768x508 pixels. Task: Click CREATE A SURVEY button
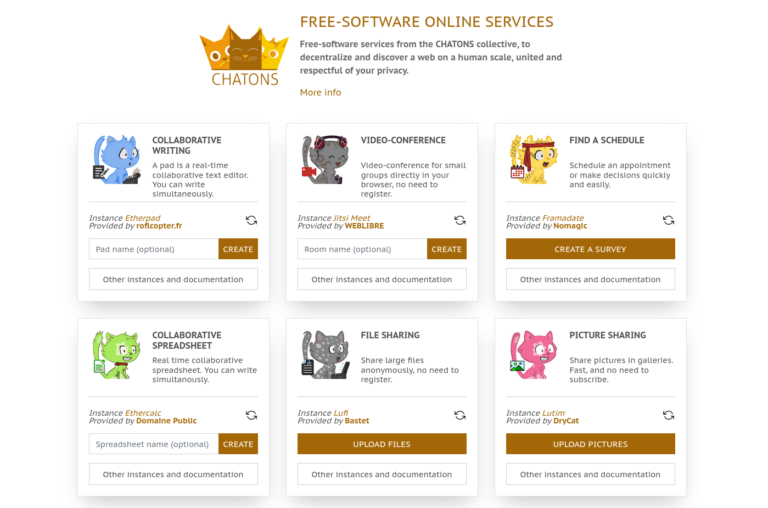click(590, 249)
